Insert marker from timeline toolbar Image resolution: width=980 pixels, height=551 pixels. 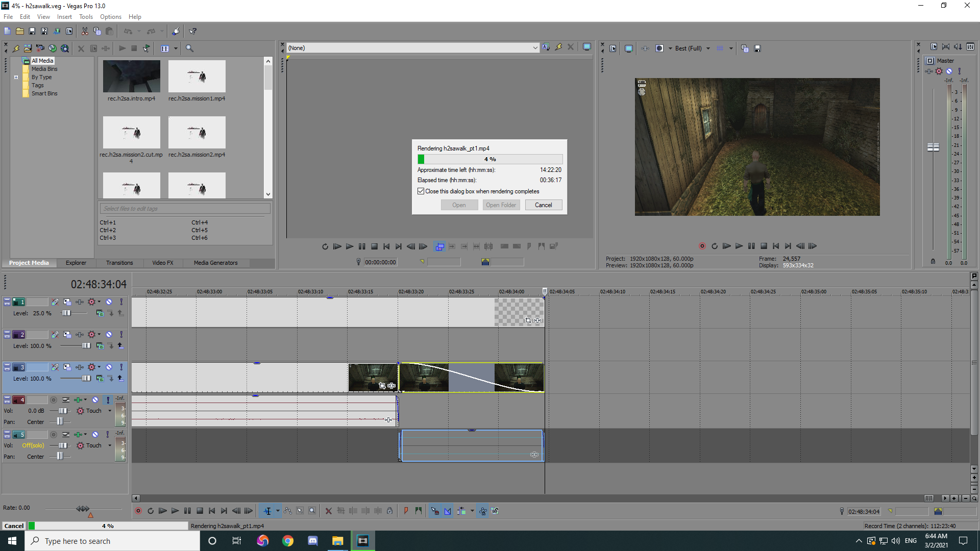(406, 511)
